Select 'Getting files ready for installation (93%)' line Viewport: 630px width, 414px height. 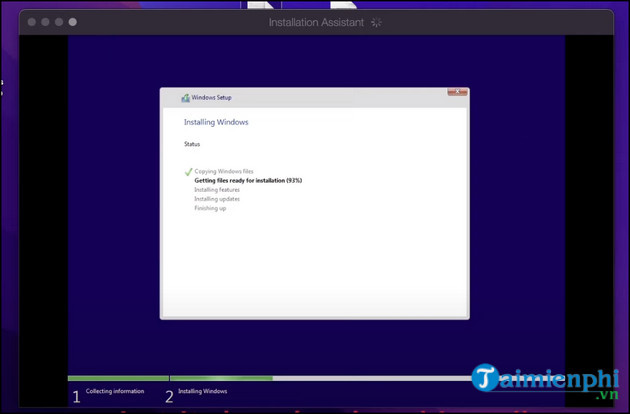coord(248,180)
